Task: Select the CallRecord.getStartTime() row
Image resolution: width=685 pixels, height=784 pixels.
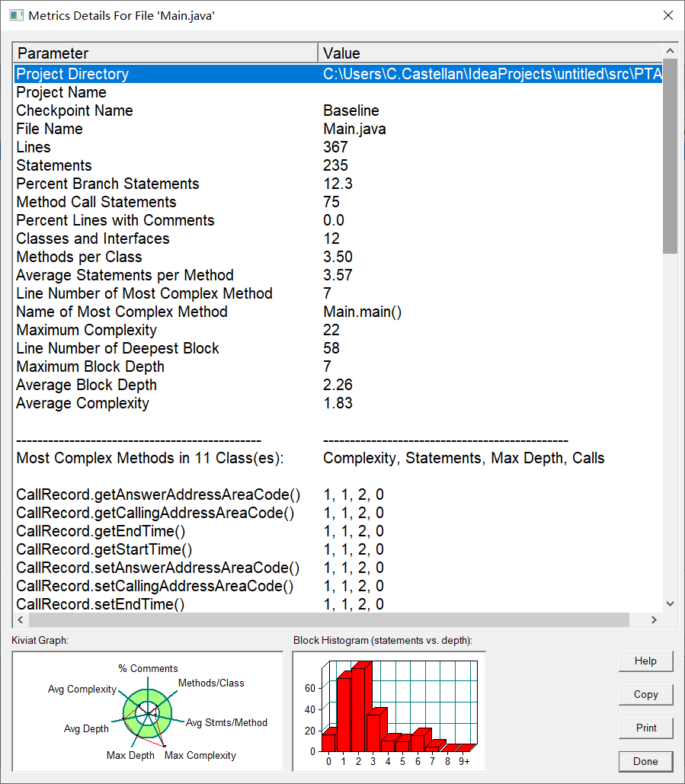Action: pos(338,549)
